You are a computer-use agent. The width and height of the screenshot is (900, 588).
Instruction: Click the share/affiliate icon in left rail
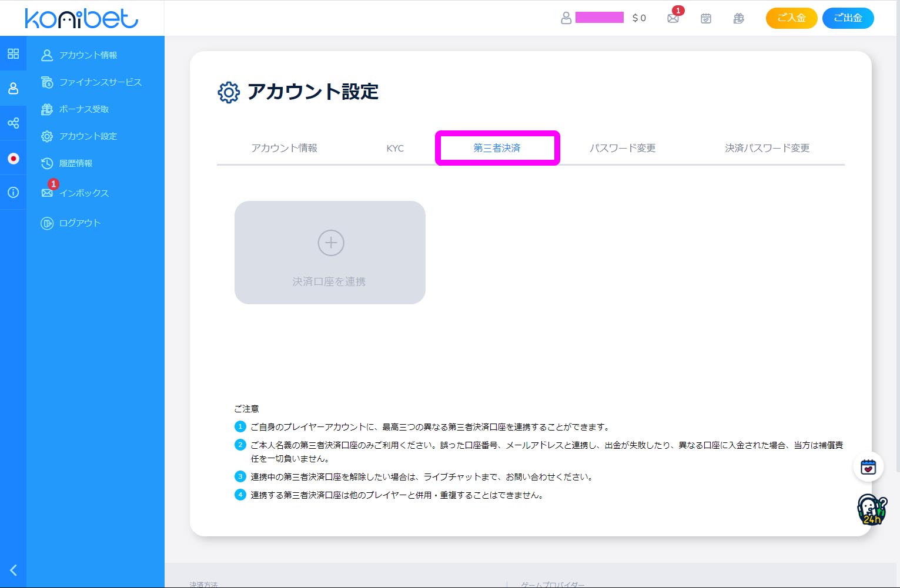(x=13, y=123)
